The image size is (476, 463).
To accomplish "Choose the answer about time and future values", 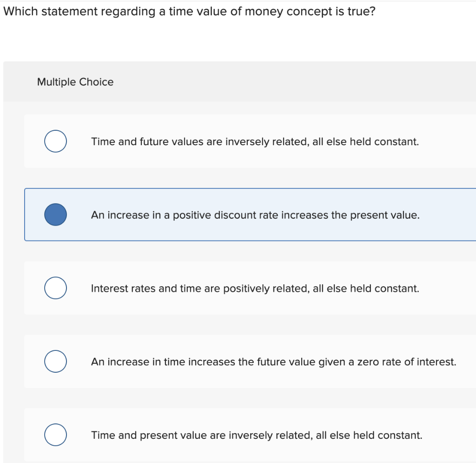I will [x=254, y=141].
